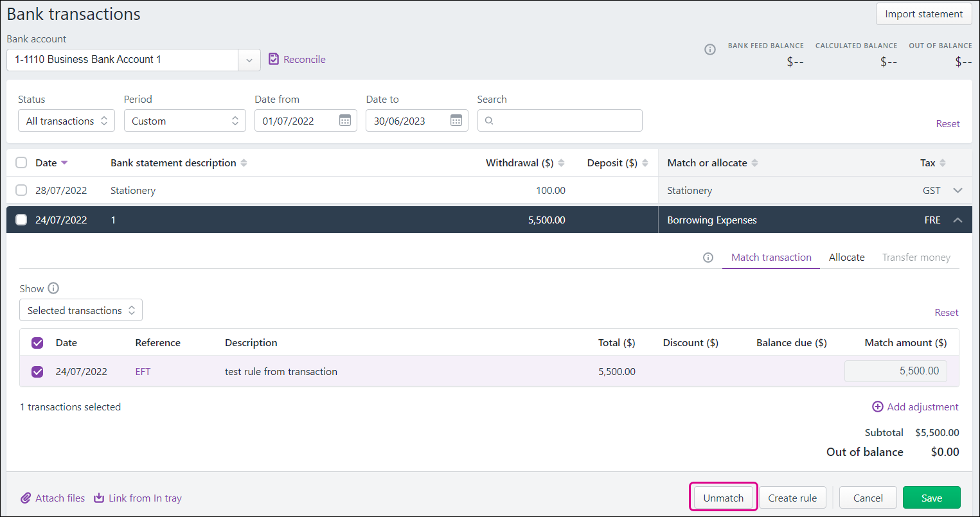The height and width of the screenshot is (517, 980).
Task: Check the Stationery 28/07/2022 row checkbox
Action: pos(21,190)
